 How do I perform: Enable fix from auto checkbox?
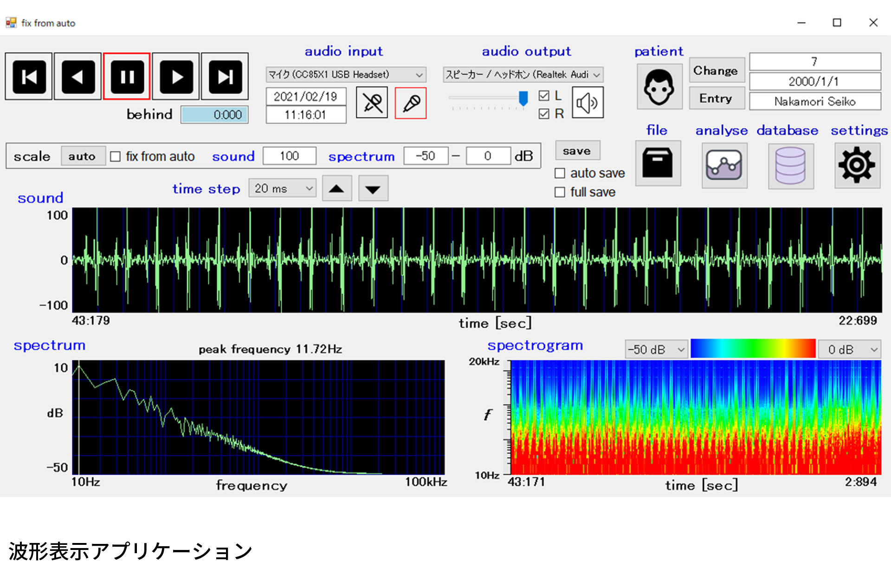pyautogui.click(x=115, y=156)
